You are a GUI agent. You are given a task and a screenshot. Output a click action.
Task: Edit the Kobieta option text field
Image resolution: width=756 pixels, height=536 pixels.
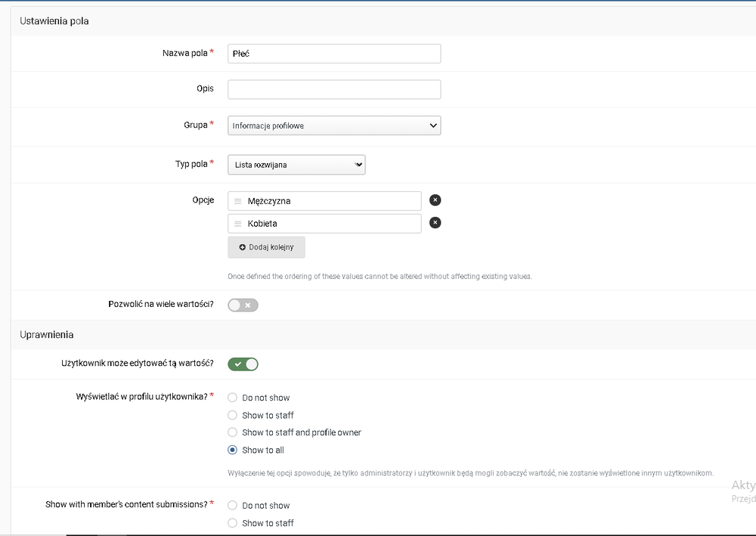331,224
